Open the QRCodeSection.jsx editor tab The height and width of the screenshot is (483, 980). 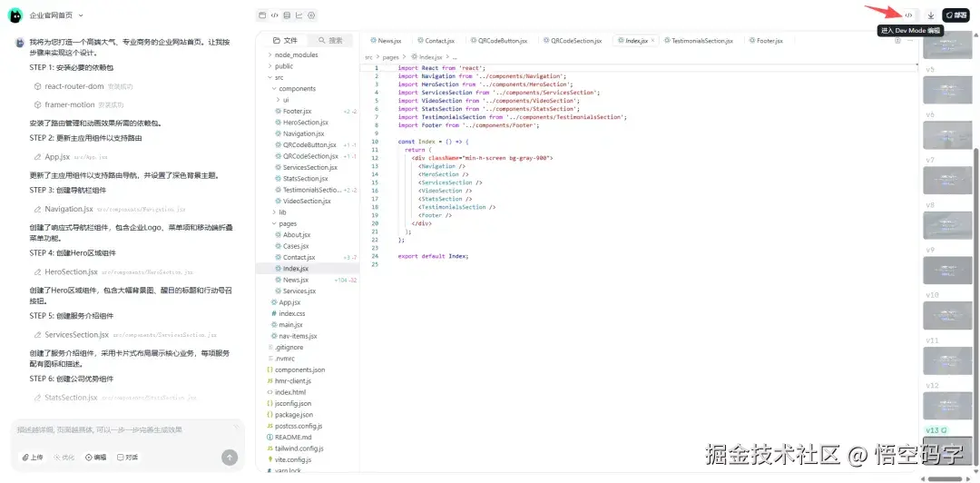point(573,40)
